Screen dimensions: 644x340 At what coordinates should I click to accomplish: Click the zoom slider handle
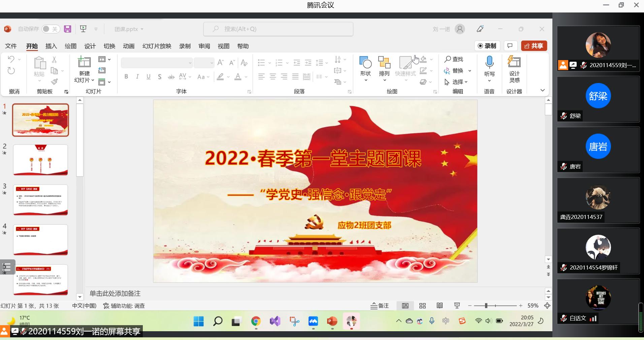pos(486,306)
